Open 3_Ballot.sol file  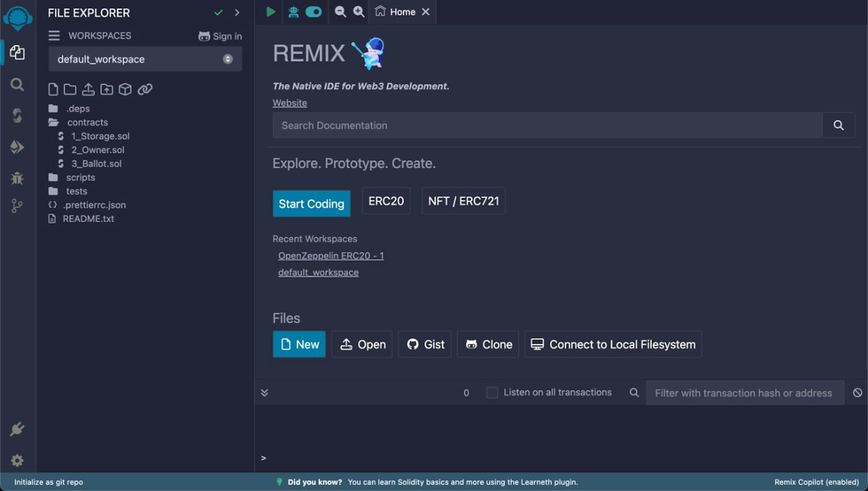pos(90,164)
